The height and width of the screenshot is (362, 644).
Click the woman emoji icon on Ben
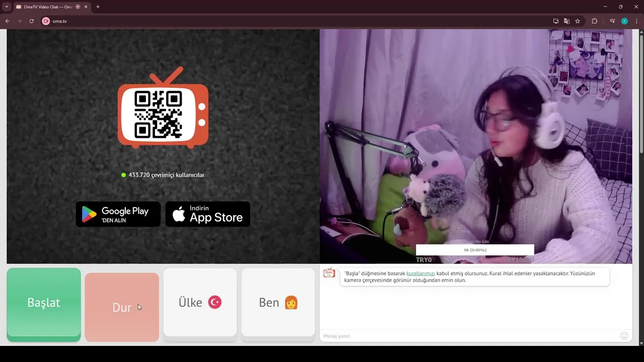click(291, 302)
